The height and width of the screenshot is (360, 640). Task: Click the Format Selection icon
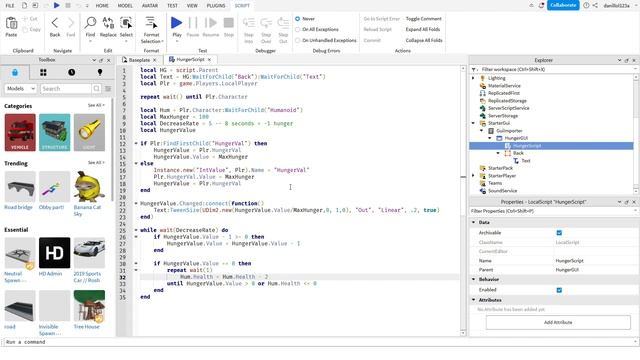tap(151, 23)
